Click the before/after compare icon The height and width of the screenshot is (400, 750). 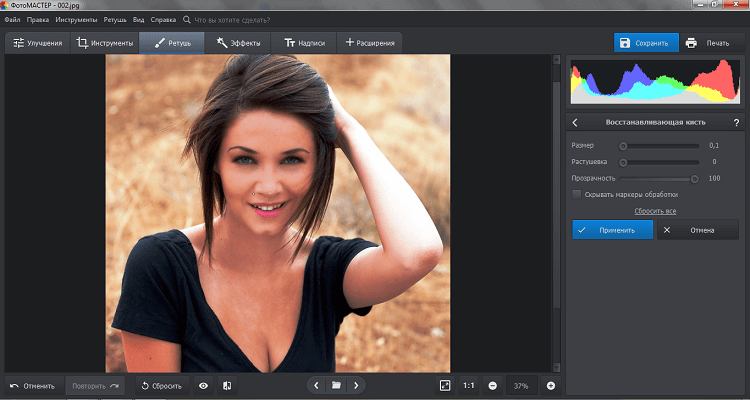(x=227, y=385)
